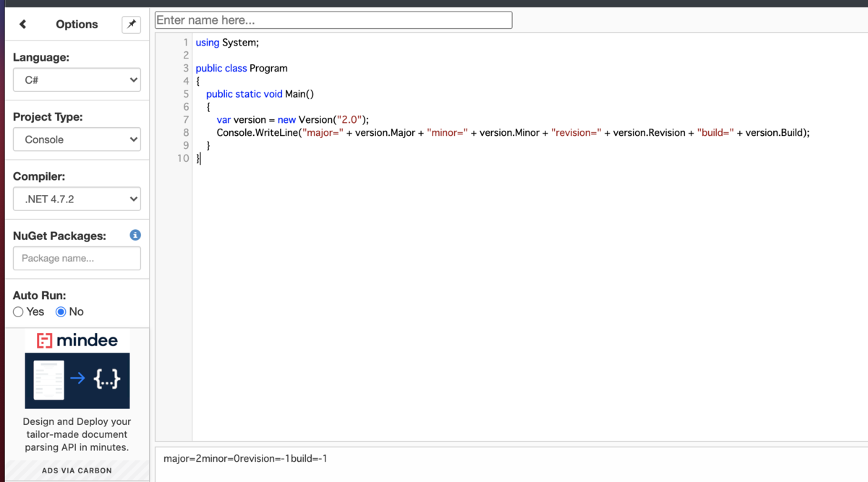Image resolution: width=868 pixels, height=482 pixels.
Task: Click the fiddle name input field
Action: pyautogui.click(x=333, y=20)
